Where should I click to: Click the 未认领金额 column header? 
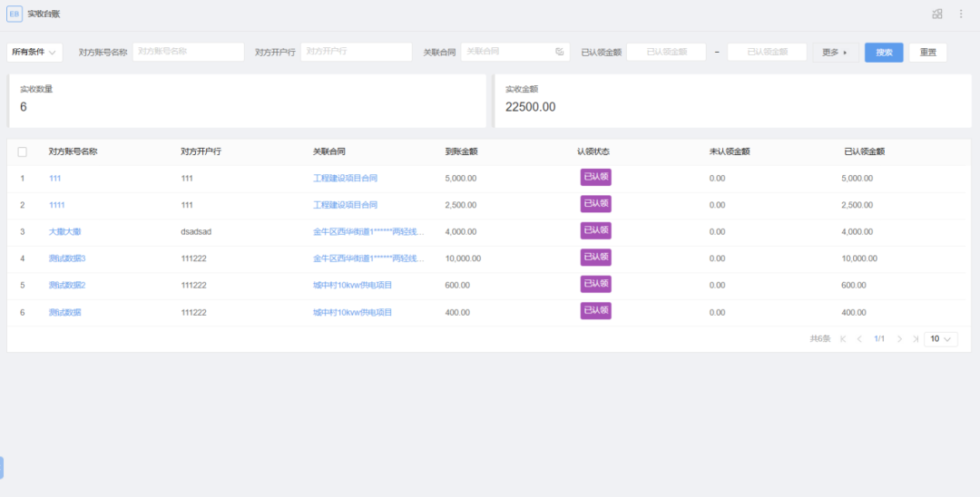pos(730,151)
